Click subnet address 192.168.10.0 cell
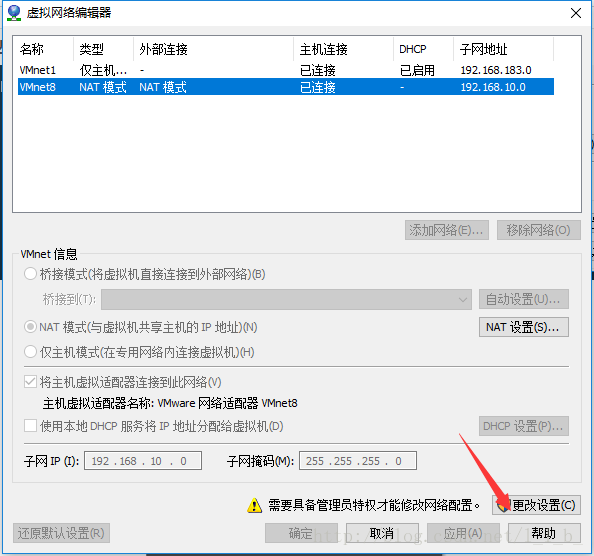Viewport: 594px width, 556px height. (x=493, y=87)
